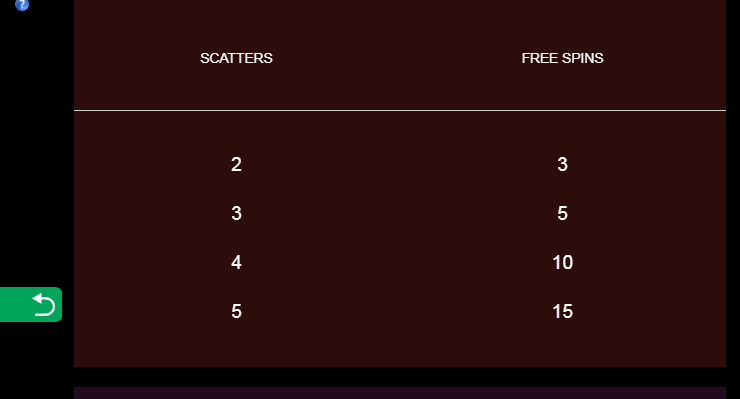The image size is (740, 399).
Task: Open the blue question-mark help icon
Action: click(x=22, y=5)
